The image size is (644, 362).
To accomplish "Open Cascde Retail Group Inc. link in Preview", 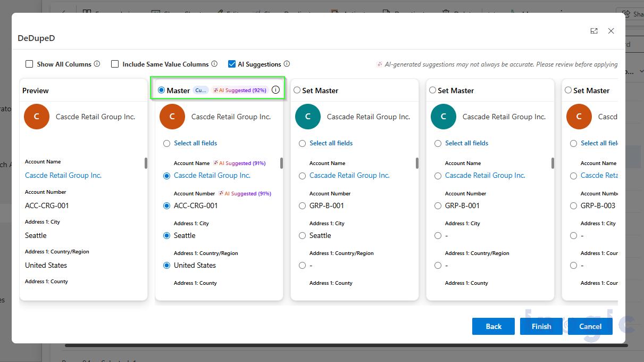I will pyautogui.click(x=63, y=175).
